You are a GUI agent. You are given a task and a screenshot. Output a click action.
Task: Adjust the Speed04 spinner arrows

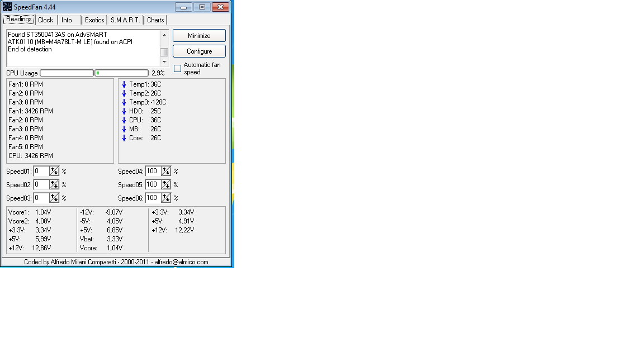pos(166,171)
